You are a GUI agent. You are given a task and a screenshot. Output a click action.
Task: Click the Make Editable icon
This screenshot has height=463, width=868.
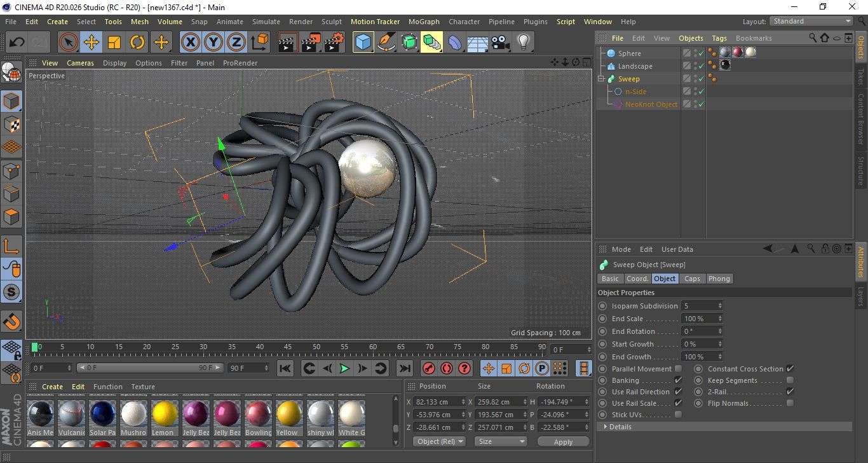[11, 73]
